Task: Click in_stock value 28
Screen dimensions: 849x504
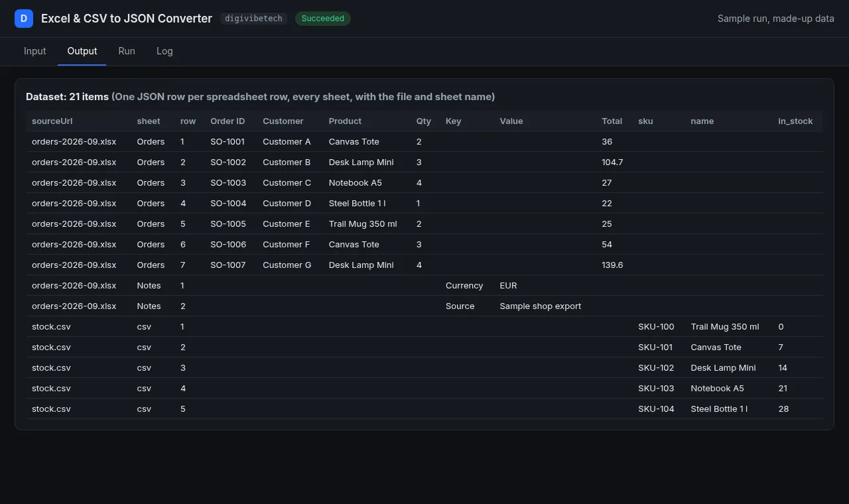Action: (x=783, y=409)
